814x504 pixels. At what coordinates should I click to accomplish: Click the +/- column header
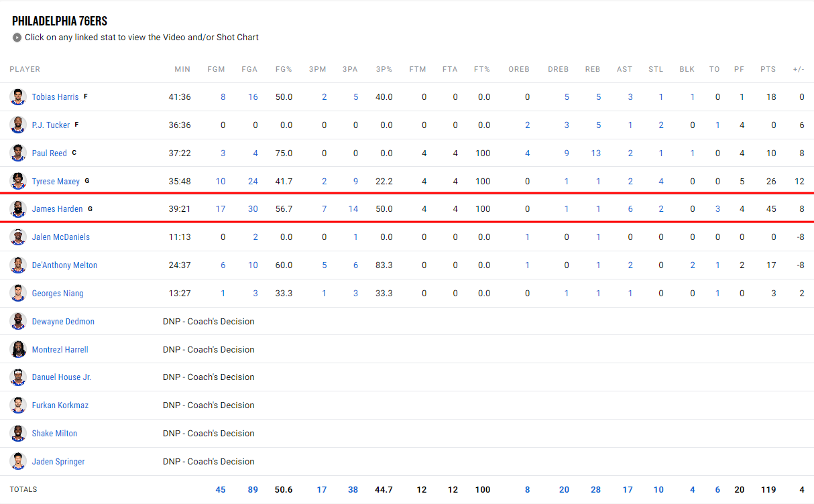tap(799, 69)
